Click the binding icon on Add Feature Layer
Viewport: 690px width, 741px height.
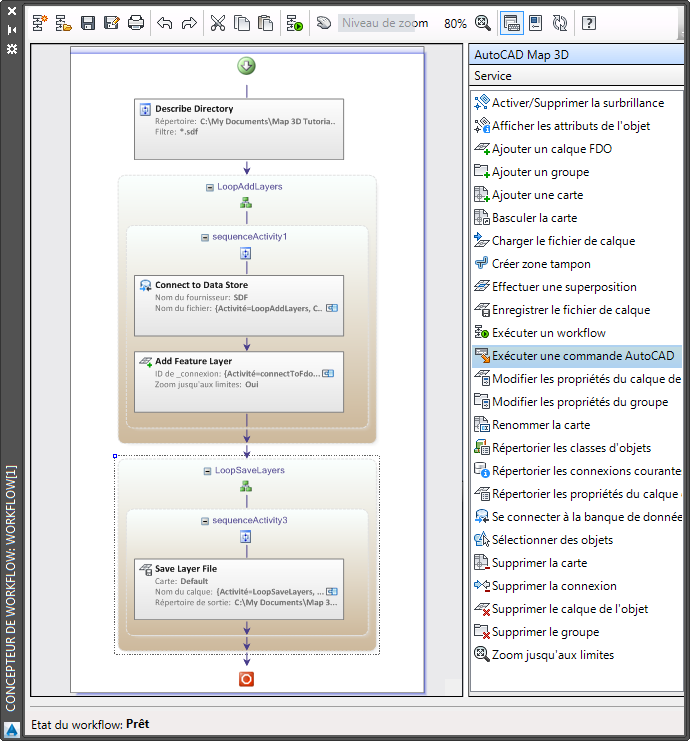click(328, 373)
